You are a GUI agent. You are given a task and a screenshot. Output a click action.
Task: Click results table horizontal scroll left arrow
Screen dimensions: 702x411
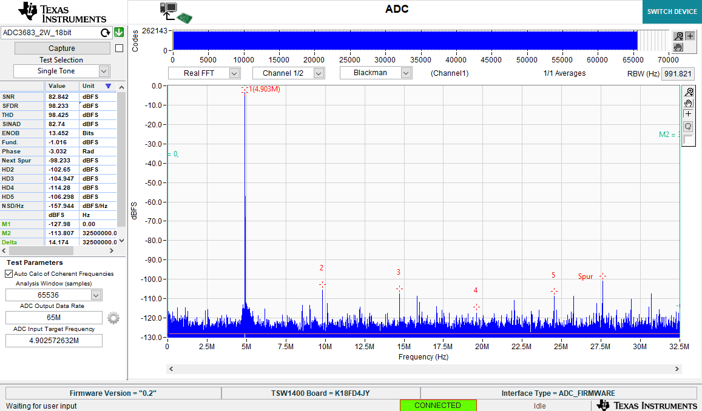[4, 251]
